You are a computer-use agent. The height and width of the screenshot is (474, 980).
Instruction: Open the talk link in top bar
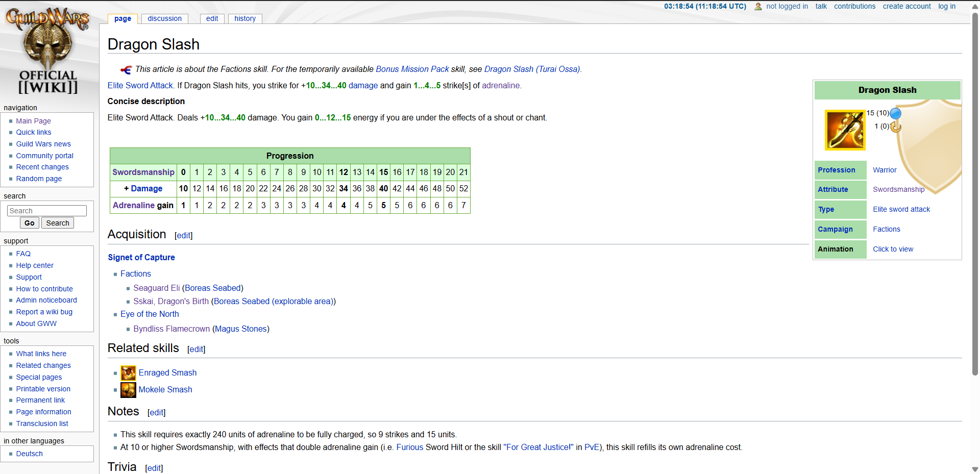click(821, 6)
